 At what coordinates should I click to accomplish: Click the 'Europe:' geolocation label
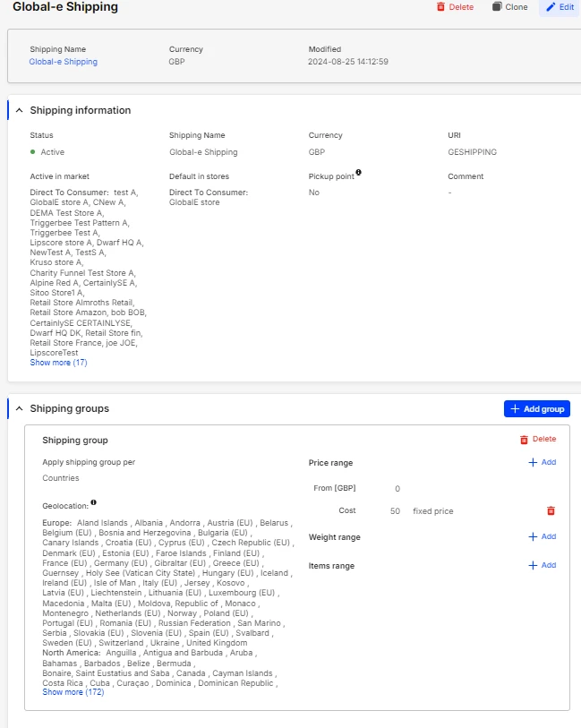[x=57, y=523]
